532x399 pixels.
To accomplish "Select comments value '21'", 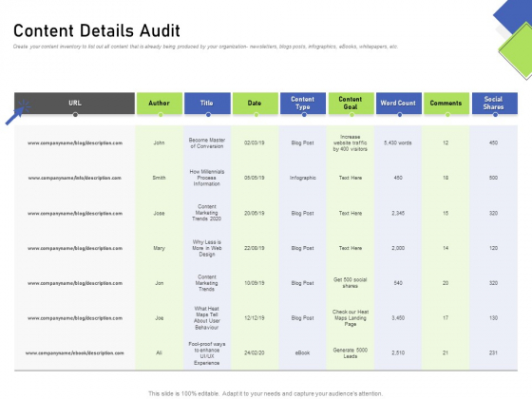I will 446,353.
